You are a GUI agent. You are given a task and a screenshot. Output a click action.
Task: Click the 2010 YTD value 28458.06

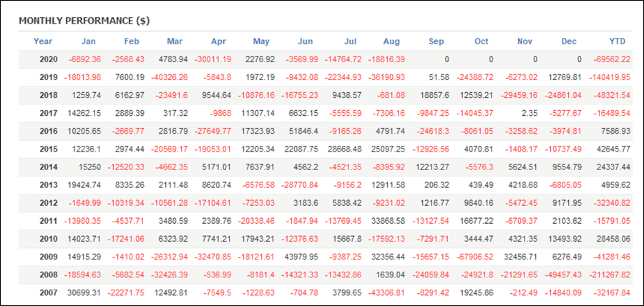[x=613, y=239]
